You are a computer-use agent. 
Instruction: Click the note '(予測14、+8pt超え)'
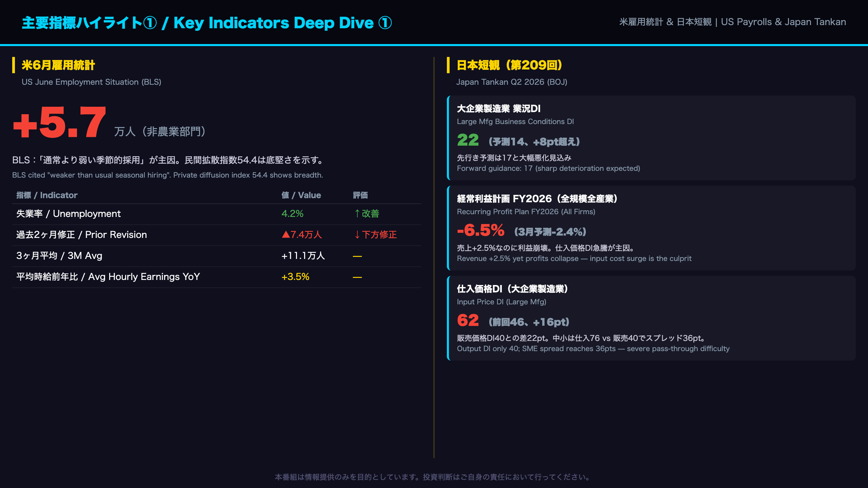(534, 142)
